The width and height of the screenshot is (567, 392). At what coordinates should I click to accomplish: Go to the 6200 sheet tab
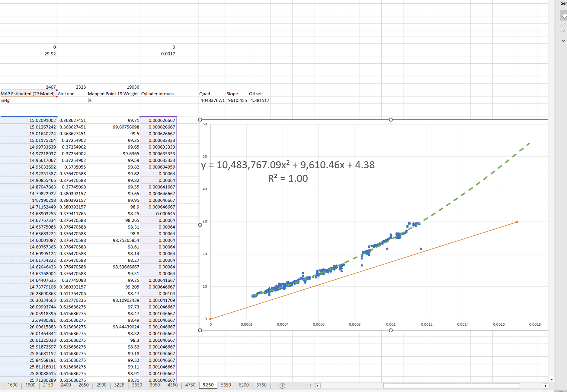point(244,385)
